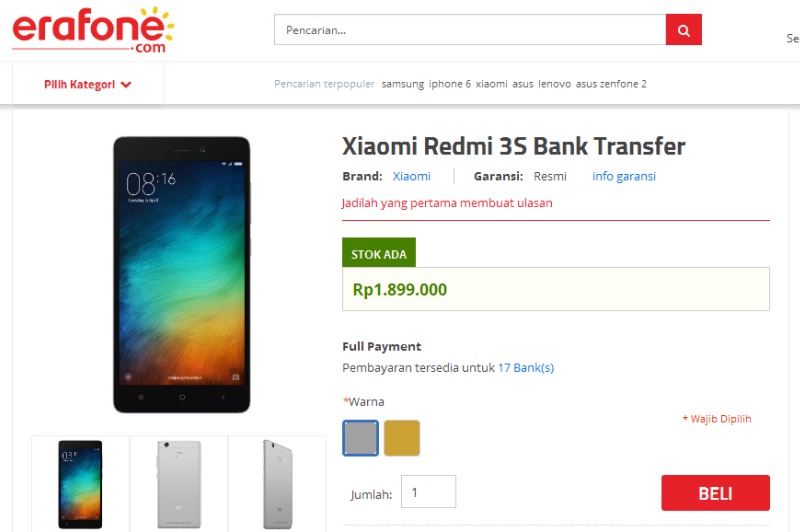Click the red BELI buy button
The image size is (800, 532).
pos(715,493)
